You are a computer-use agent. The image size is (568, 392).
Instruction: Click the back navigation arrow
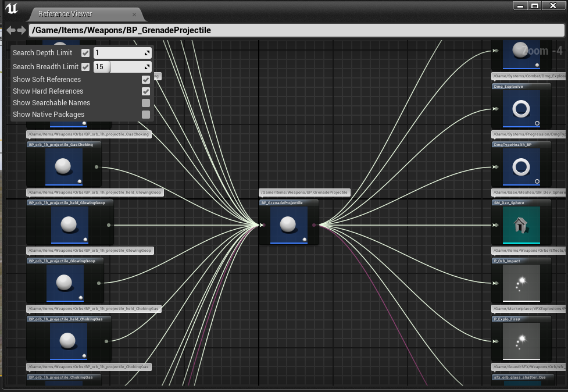coord(10,30)
